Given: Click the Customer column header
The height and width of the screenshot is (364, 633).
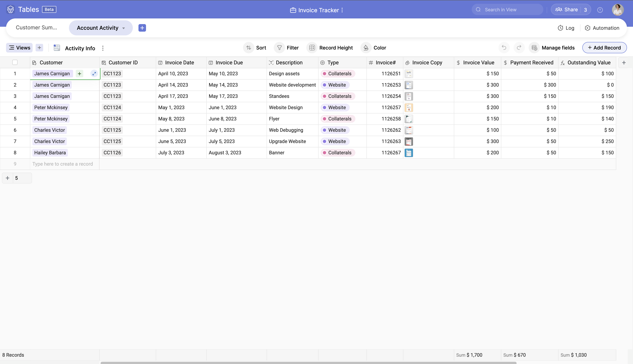Looking at the screenshot, I should point(65,62).
